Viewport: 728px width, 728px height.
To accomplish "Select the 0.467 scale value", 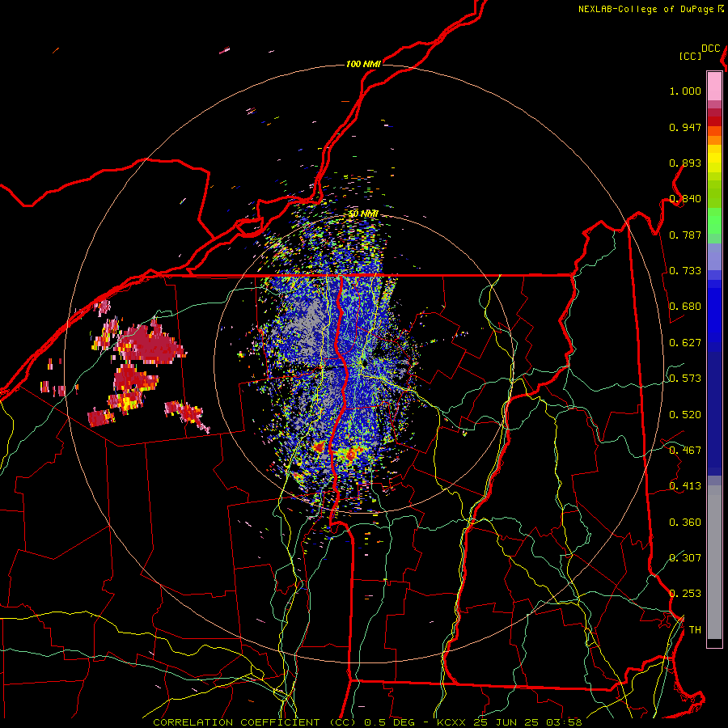I will (685, 451).
